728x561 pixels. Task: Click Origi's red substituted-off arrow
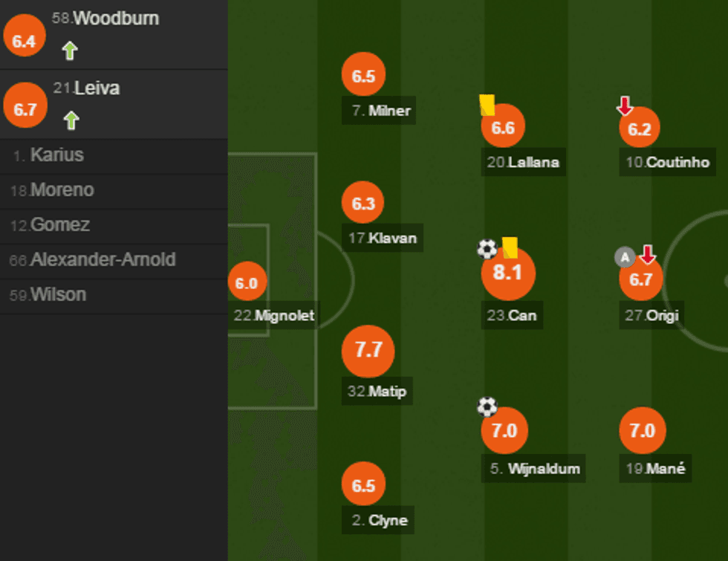click(x=648, y=255)
